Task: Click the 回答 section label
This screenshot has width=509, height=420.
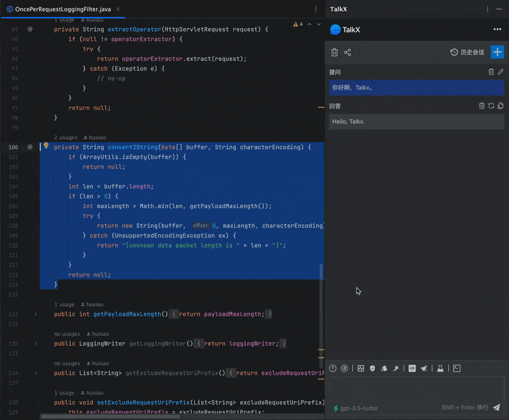Action: pyautogui.click(x=335, y=106)
